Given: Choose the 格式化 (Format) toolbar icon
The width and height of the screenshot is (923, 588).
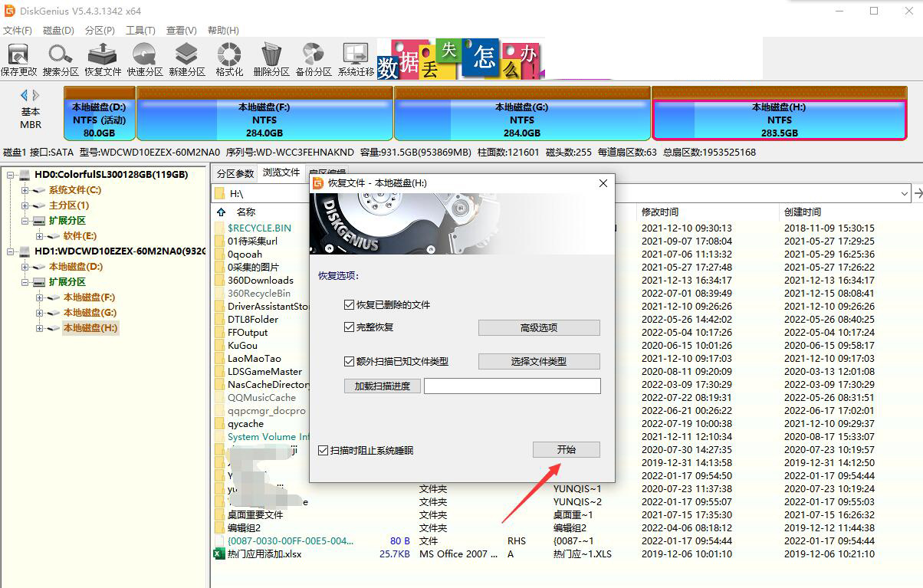Looking at the screenshot, I should tap(229, 59).
